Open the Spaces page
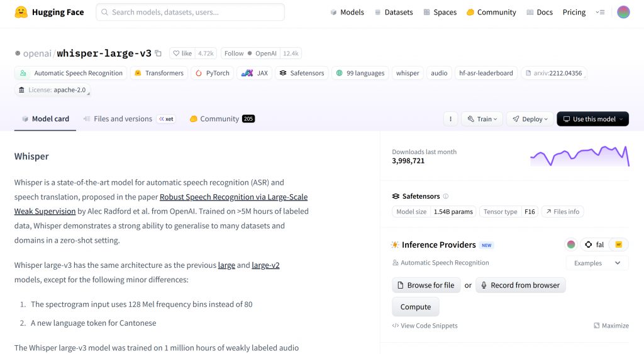 tap(440, 13)
